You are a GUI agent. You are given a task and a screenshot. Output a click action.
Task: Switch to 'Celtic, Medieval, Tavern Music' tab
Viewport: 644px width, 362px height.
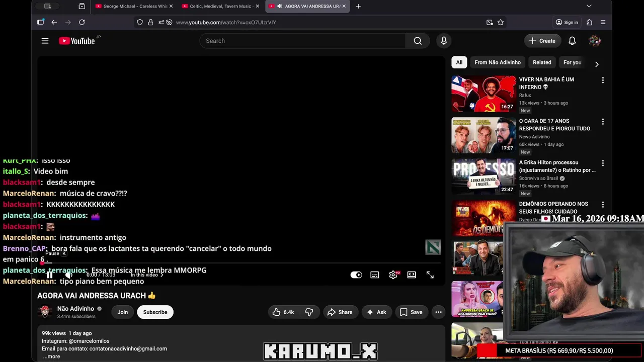[221, 6]
